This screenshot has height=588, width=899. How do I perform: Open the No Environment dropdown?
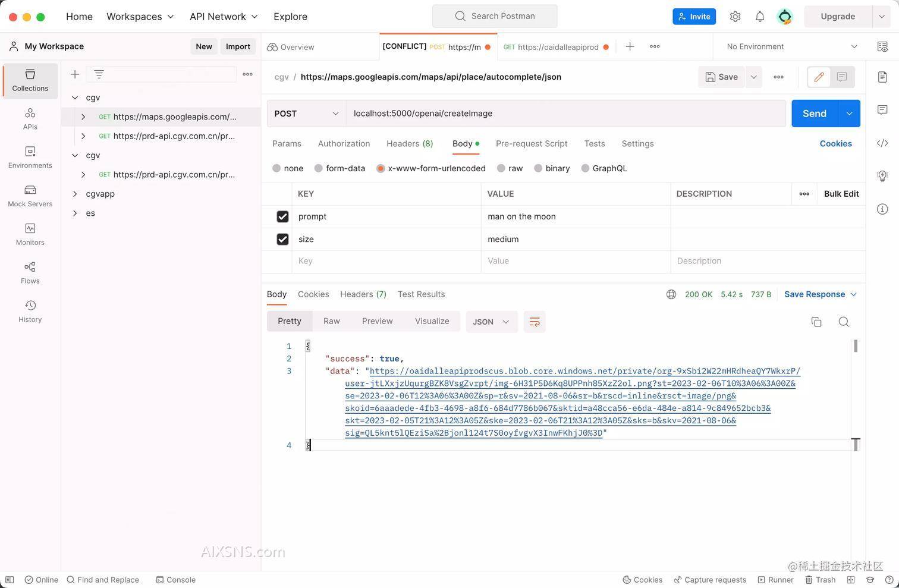791,46
